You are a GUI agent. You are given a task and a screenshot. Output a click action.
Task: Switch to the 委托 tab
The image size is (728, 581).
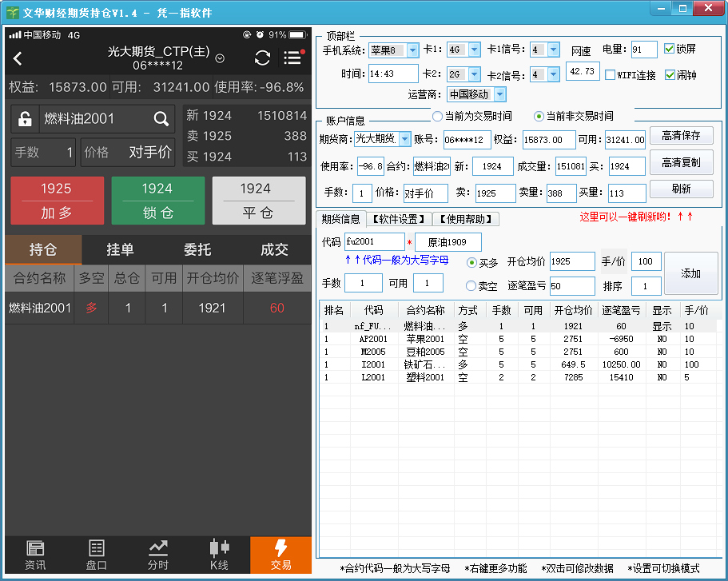pos(197,249)
